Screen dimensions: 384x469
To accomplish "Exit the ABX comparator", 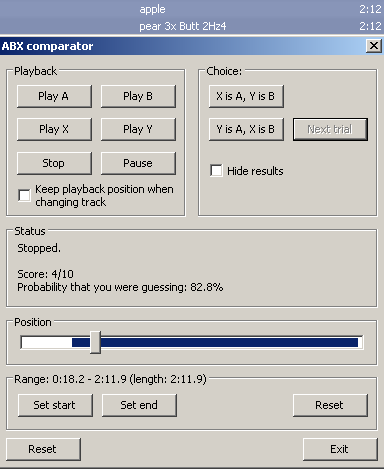I will tap(340, 449).
